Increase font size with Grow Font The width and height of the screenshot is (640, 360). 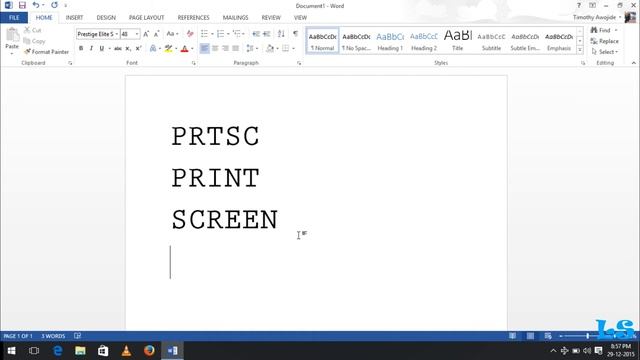click(146, 34)
